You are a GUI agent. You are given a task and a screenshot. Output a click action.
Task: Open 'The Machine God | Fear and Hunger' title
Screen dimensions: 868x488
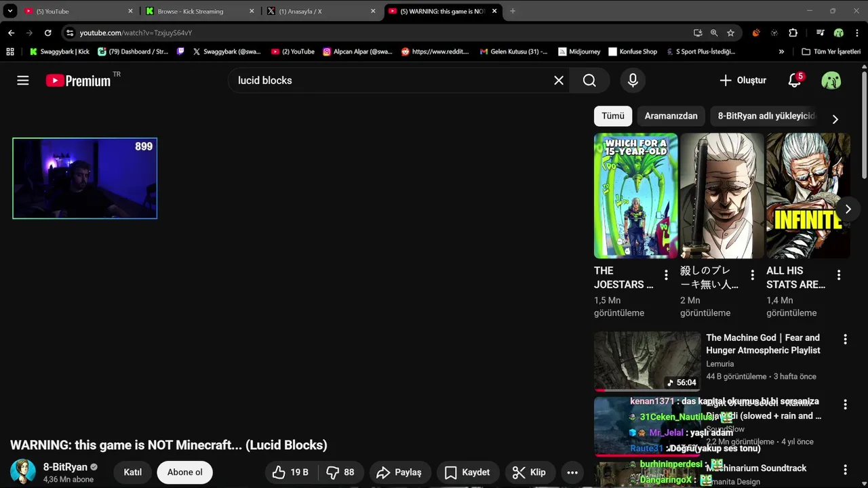click(763, 344)
